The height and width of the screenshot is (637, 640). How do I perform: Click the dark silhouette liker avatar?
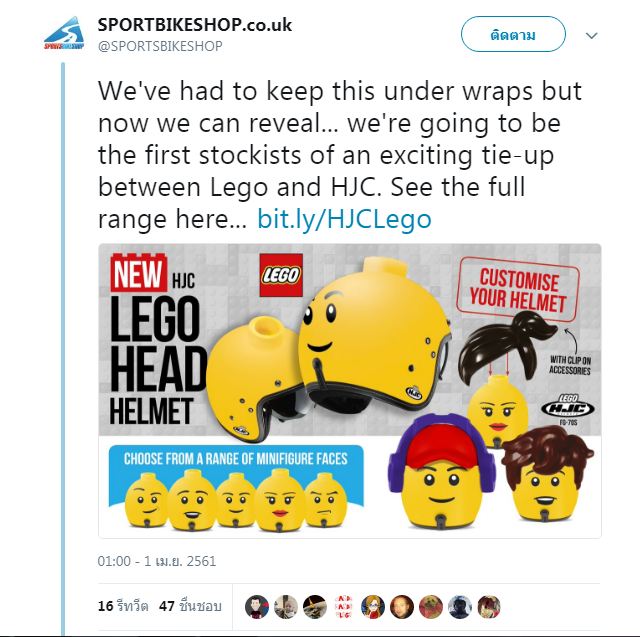[460, 607]
